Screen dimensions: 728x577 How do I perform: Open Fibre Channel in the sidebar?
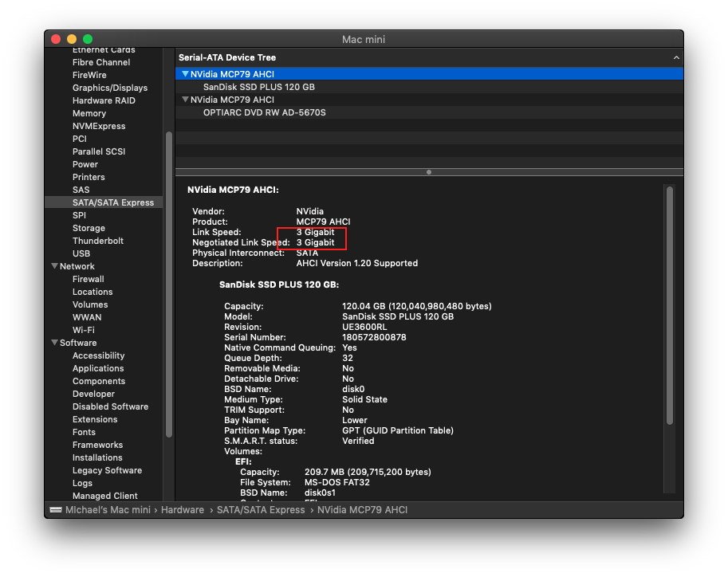click(x=101, y=62)
